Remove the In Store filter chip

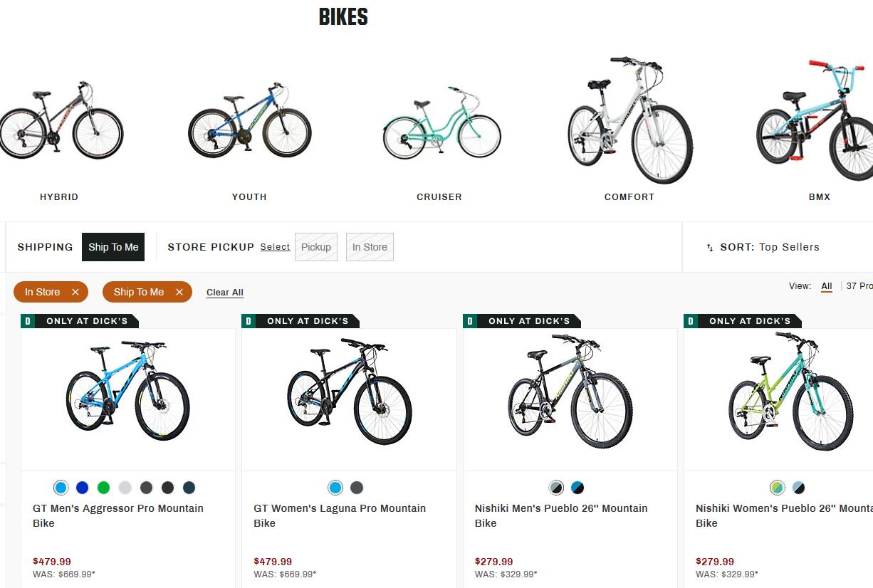pos(75,292)
